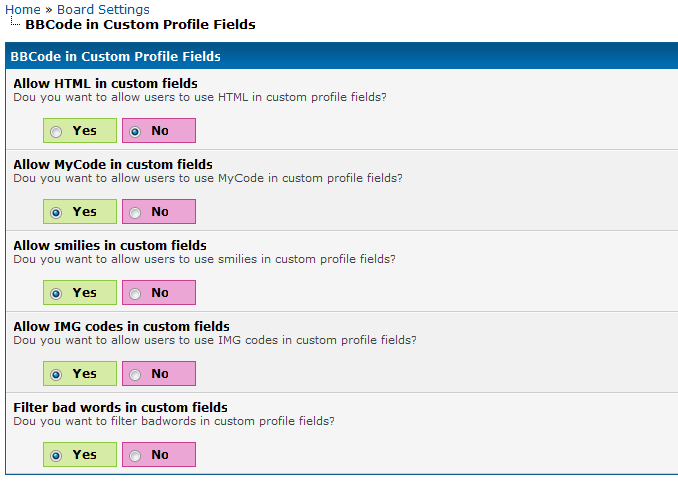
Task: Select Yes radio for Allow HTML
Action: click(56, 131)
